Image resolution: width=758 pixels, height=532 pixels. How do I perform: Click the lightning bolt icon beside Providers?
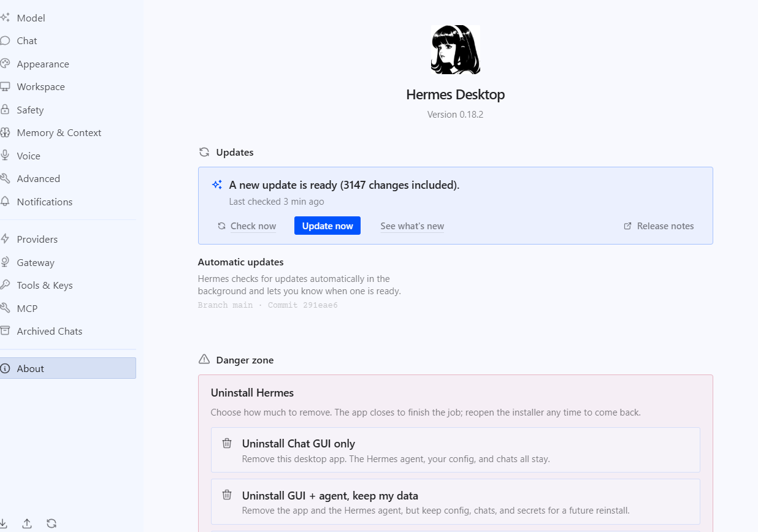(5, 239)
